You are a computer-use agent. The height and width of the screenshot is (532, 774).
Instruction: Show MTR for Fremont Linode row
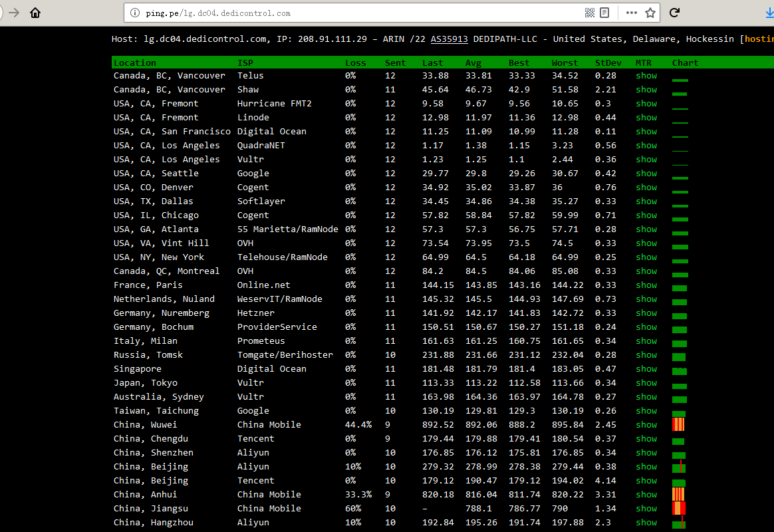[x=646, y=118]
